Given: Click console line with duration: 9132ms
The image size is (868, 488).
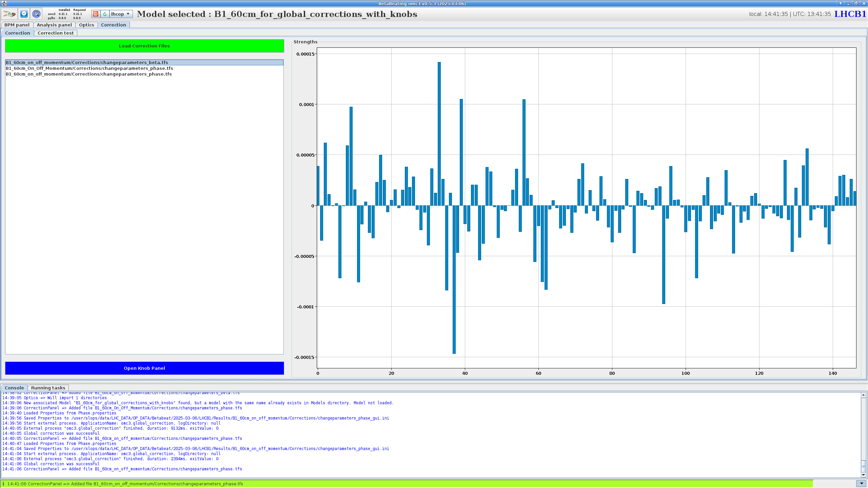Looking at the screenshot, I should (110, 428).
